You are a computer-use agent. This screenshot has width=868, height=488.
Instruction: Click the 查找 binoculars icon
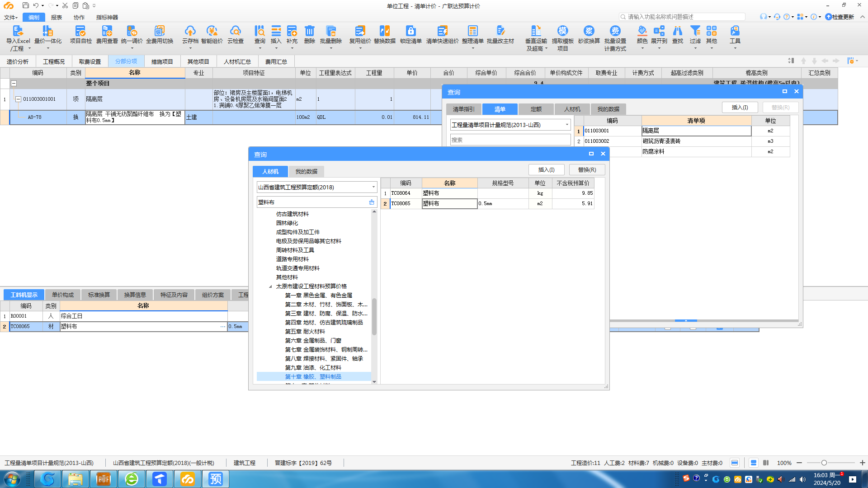(677, 35)
